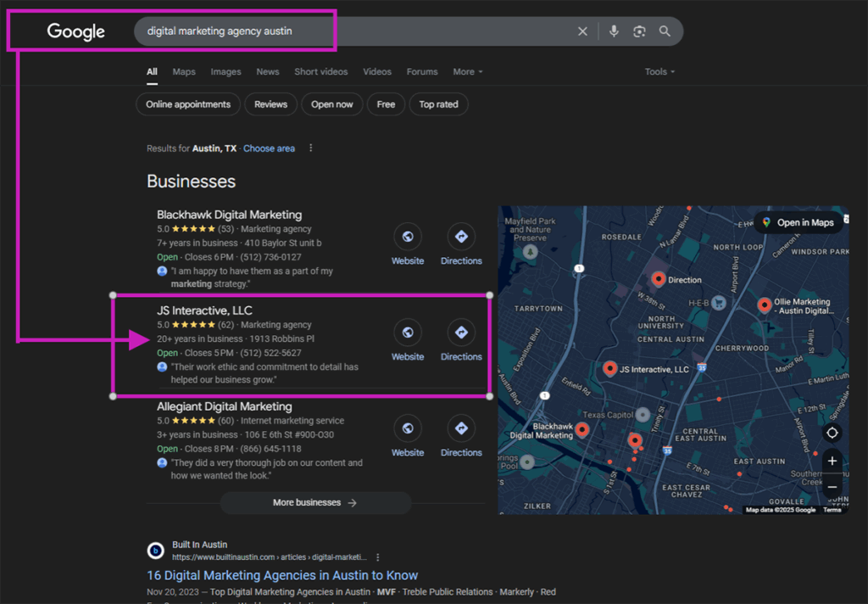Click the builtinaustin.com URL breadcrumb
Screen dimensions: 868x604
(x=269, y=557)
